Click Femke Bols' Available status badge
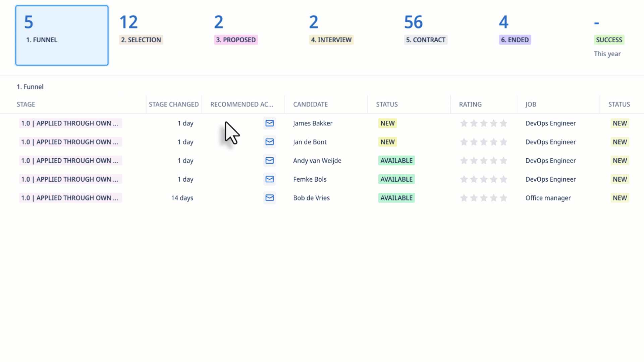 pyautogui.click(x=396, y=179)
